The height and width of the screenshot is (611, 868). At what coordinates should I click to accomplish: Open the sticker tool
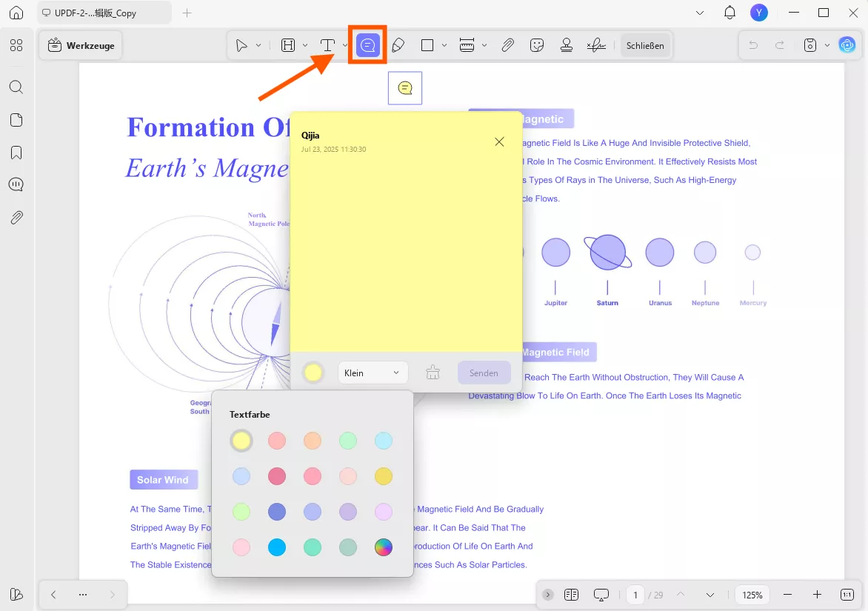[x=536, y=45]
